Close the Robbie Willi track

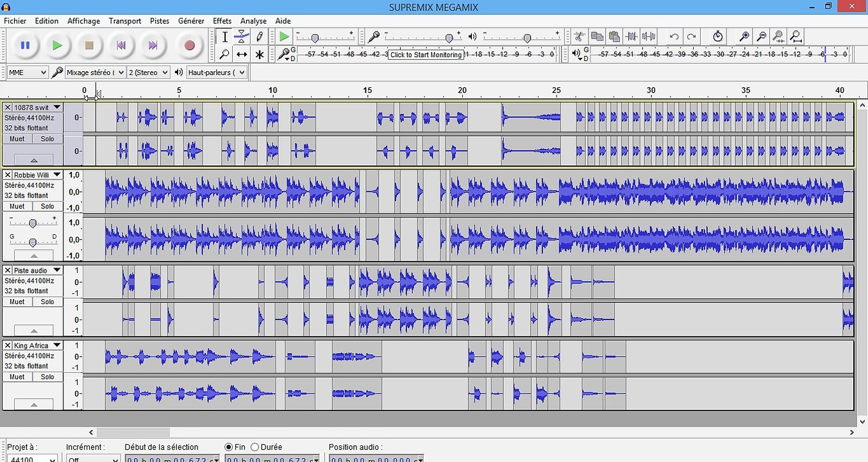8,175
